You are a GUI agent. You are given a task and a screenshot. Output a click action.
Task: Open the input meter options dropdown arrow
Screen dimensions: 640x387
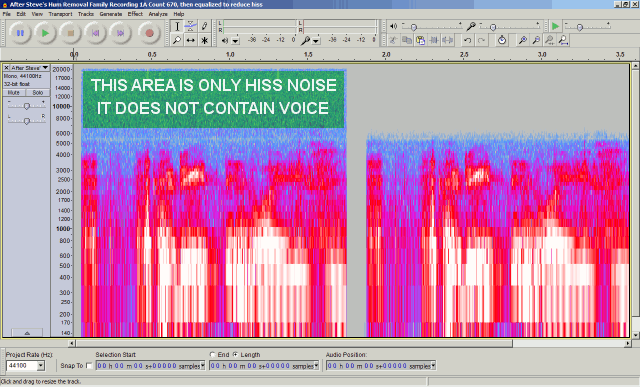click(x=316, y=41)
